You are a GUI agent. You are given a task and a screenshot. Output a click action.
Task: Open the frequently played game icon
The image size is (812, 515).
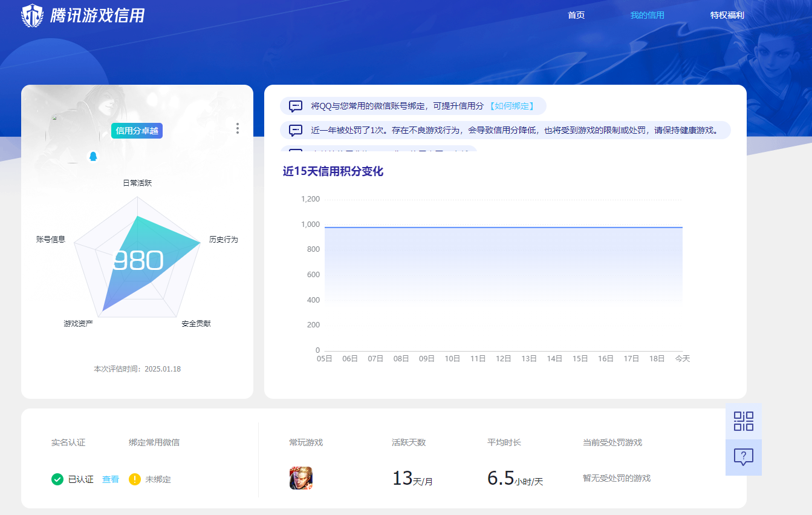pyautogui.click(x=301, y=478)
